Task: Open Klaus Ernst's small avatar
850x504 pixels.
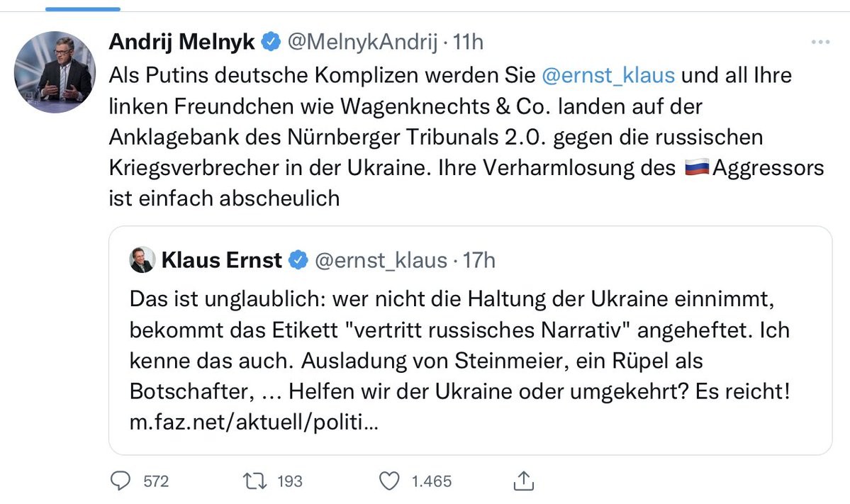Action: click(142, 261)
